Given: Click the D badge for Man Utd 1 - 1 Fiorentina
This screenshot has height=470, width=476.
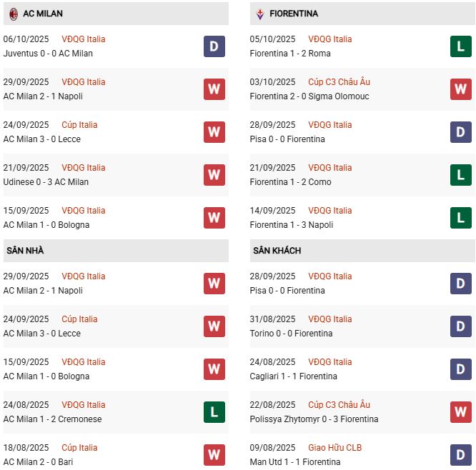Looking at the screenshot, I should [460, 455].
